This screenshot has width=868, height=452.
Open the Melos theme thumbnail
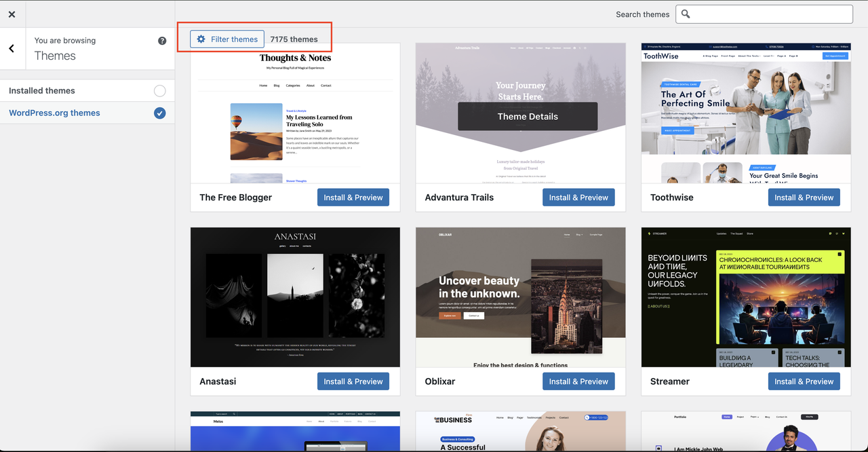(295, 431)
